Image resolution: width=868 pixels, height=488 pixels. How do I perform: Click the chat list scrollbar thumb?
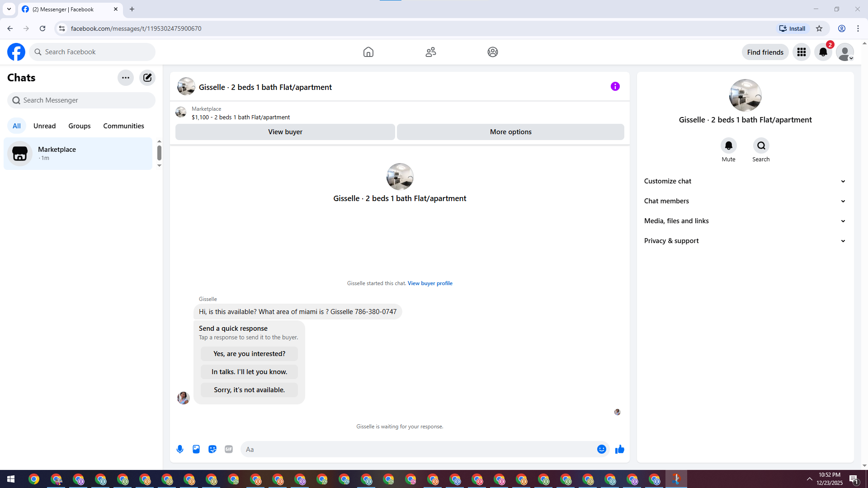pos(159,153)
